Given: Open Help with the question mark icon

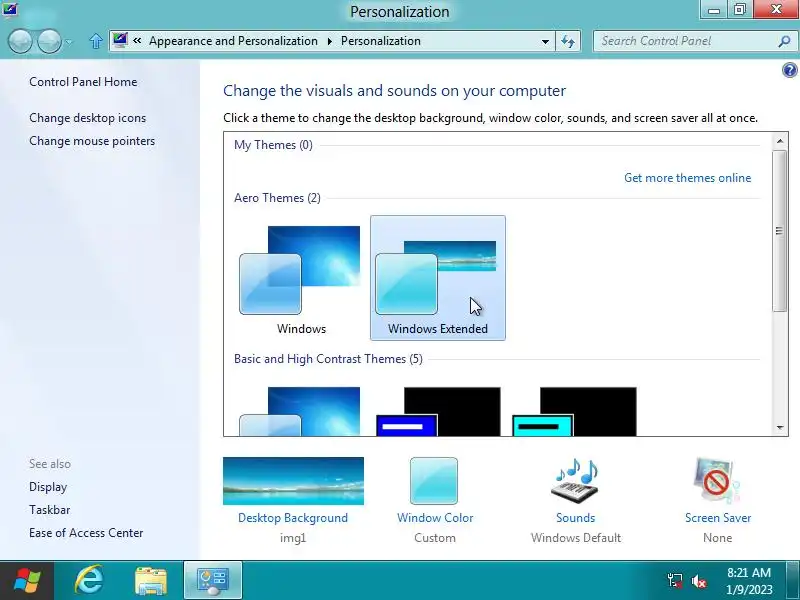Looking at the screenshot, I should 789,70.
